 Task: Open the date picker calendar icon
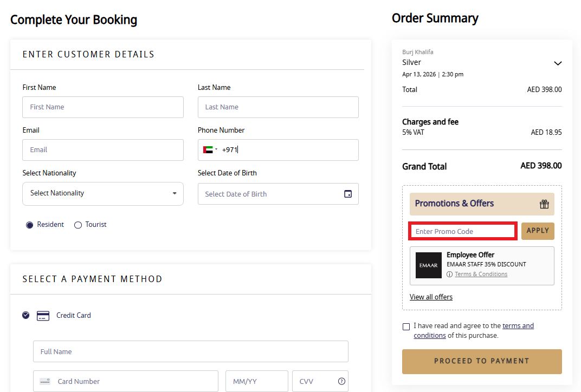pyautogui.click(x=347, y=193)
